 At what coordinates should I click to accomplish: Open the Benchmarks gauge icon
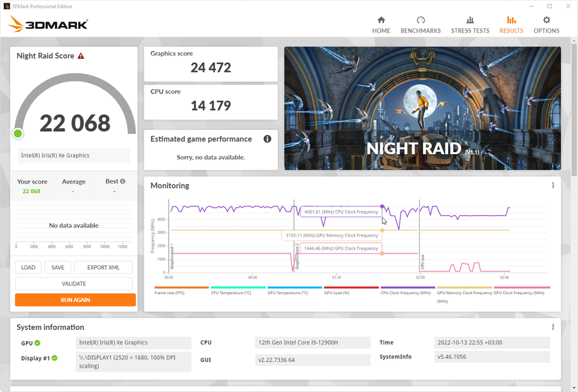point(421,20)
